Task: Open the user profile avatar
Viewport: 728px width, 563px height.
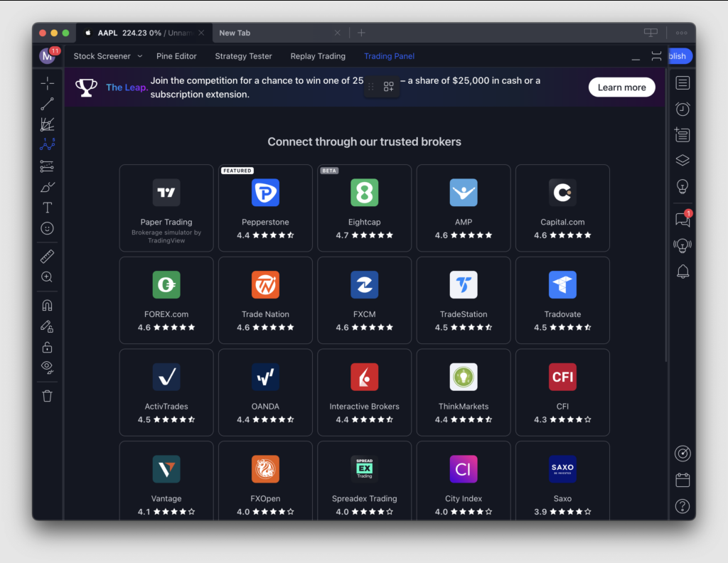Action: click(x=48, y=56)
